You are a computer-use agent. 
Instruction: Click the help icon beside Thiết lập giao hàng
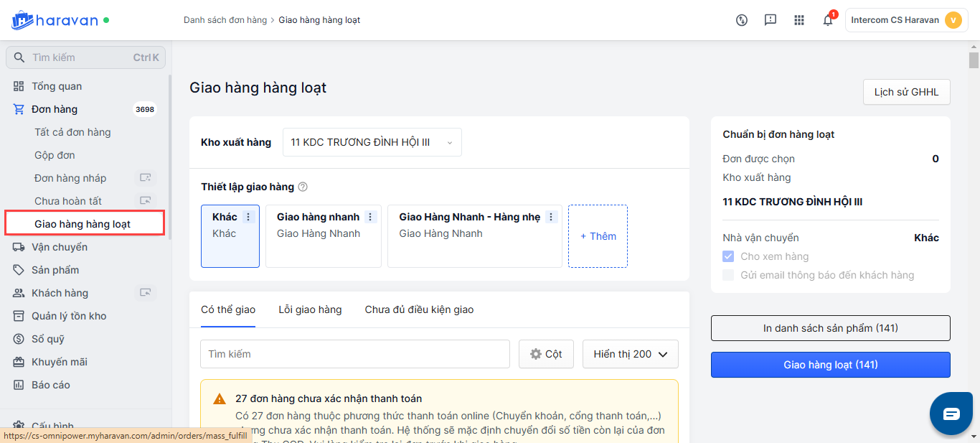pyautogui.click(x=303, y=187)
